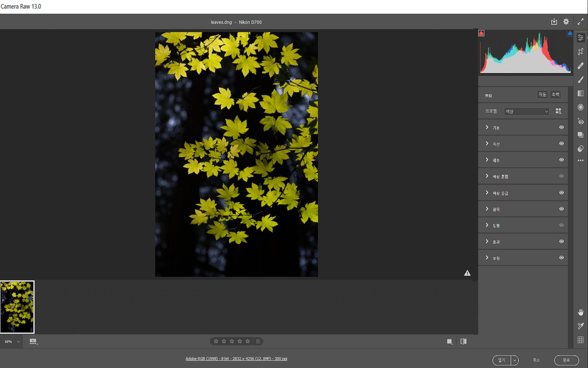Set rating to three stars
The height and width of the screenshot is (368, 588).
tap(232, 341)
